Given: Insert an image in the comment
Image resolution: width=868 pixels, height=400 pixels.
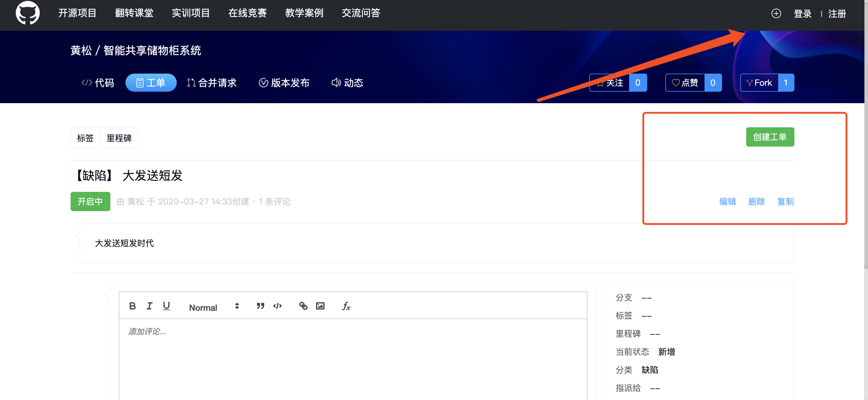Looking at the screenshot, I should [320, 306].
